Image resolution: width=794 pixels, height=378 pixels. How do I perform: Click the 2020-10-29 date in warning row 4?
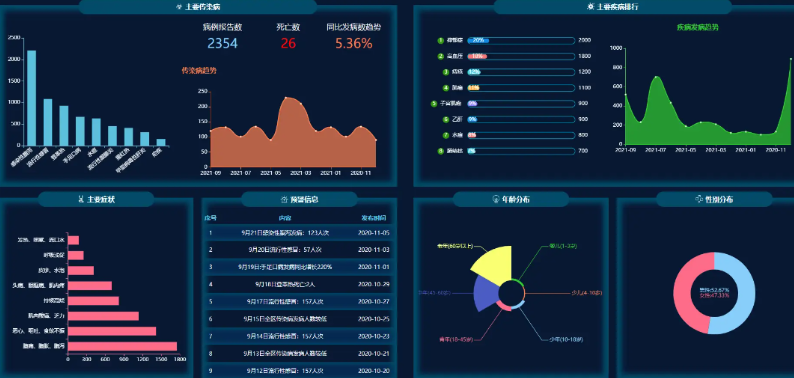point(374,284)
